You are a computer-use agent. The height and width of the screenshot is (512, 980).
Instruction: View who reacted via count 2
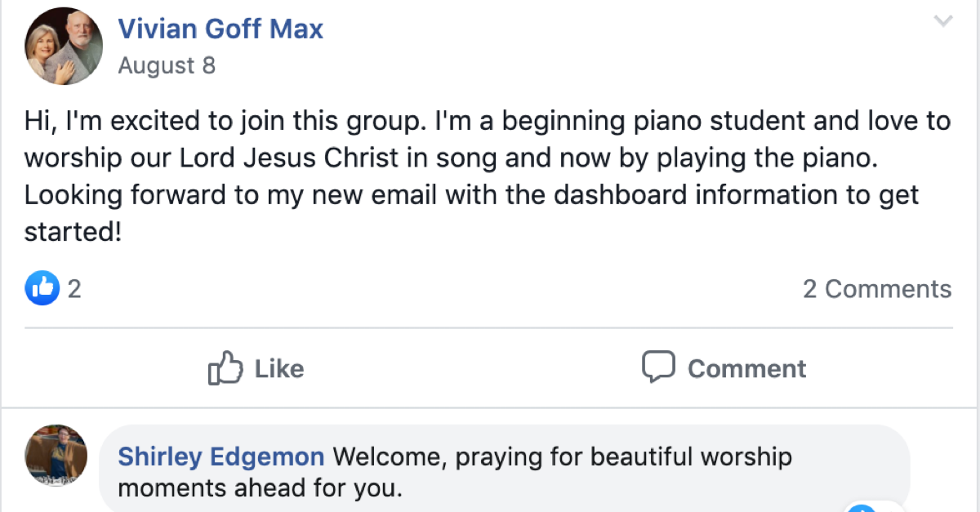point(74,288)
